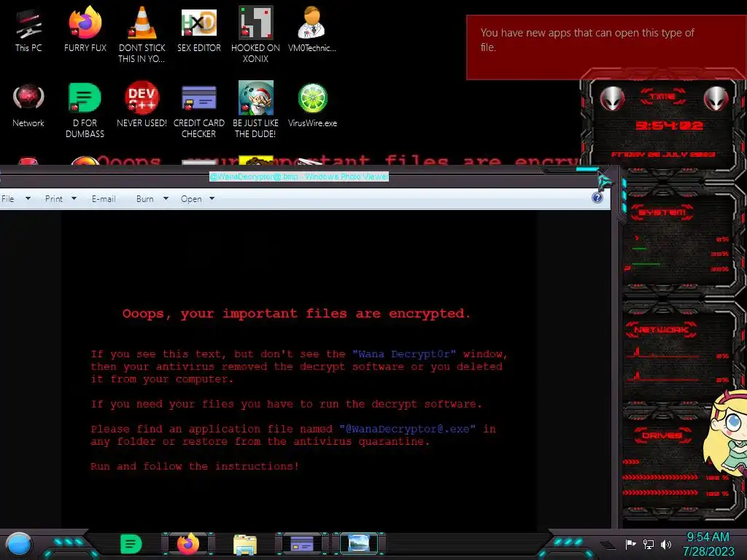
Task: Open File Explorer from the taskbar
Action: point(245,545)
